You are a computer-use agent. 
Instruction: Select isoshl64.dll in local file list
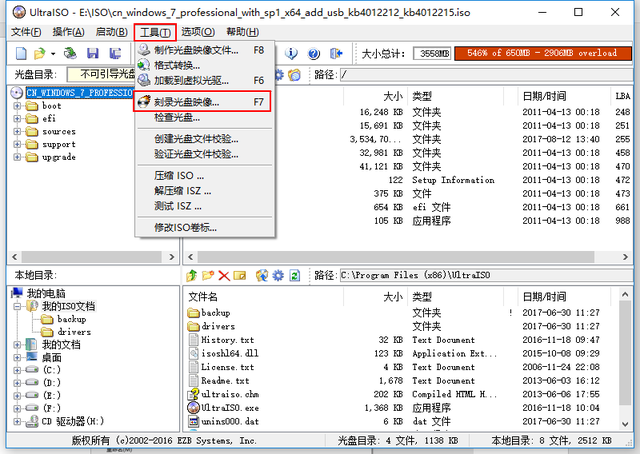point(229,353)
